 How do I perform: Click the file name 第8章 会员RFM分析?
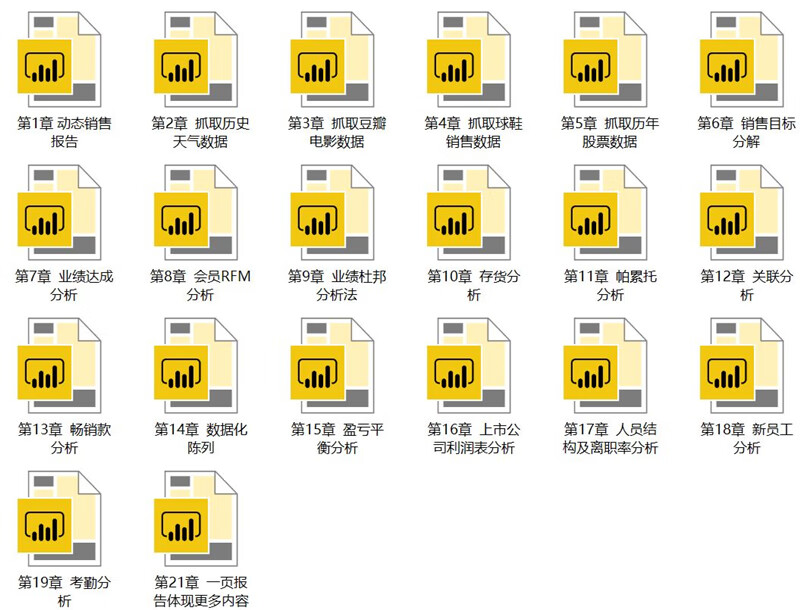tap(201, 285)
